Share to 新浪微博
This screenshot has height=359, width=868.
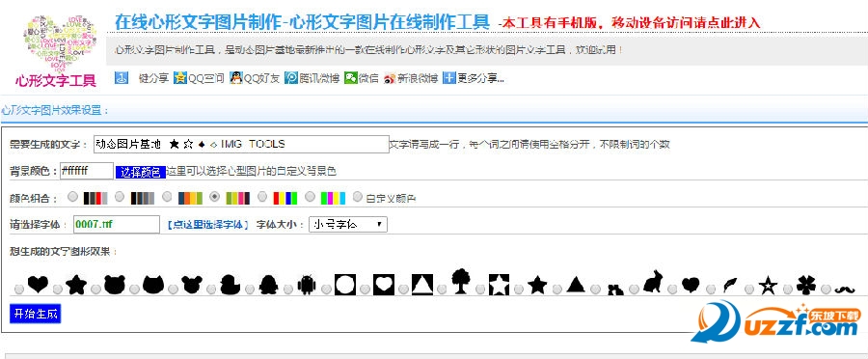(x=411, y=79)
